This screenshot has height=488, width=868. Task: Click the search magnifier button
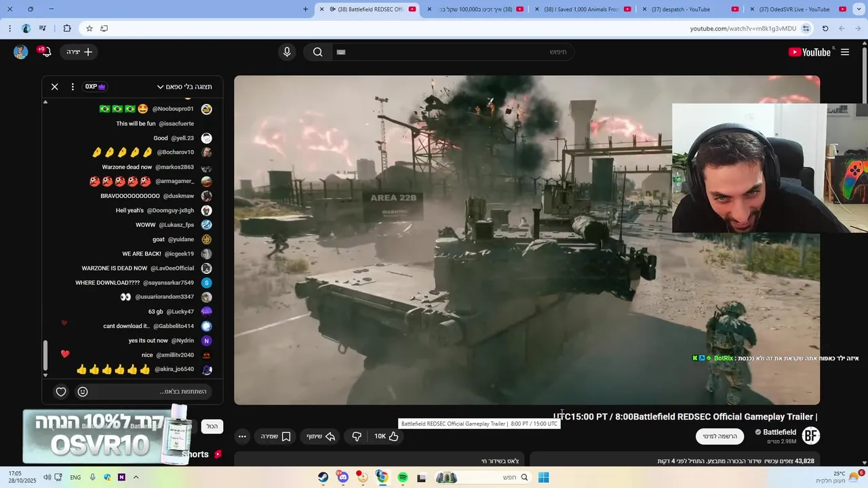pyautogui.click(x=317, y=52)
